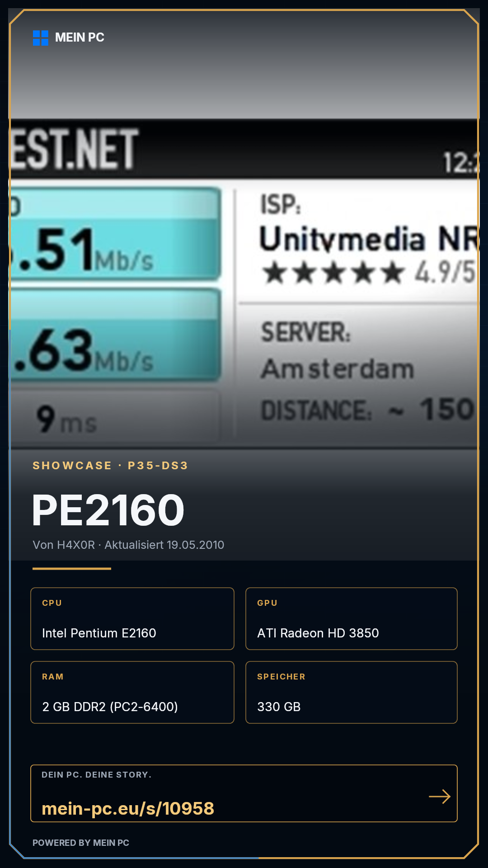Click the Showcase P35-DS3 label
The height and width of the screenshot is (868, 488).
(110, 466)
